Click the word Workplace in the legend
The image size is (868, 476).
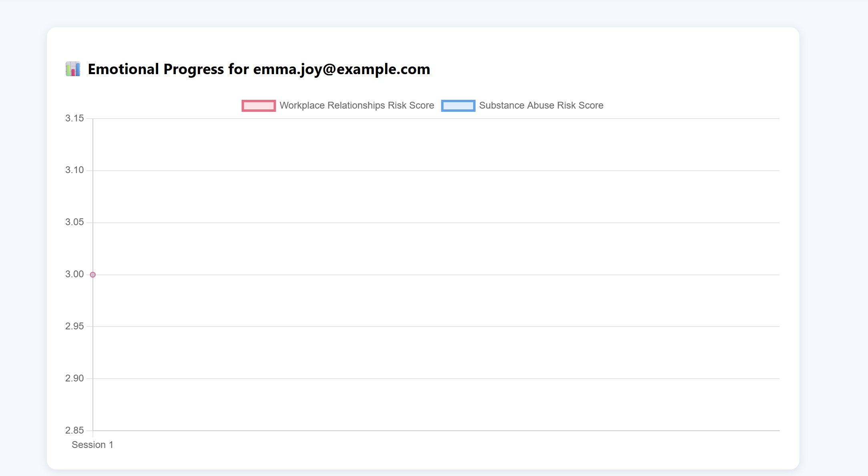pyautogui.click(x=302, y=105)
